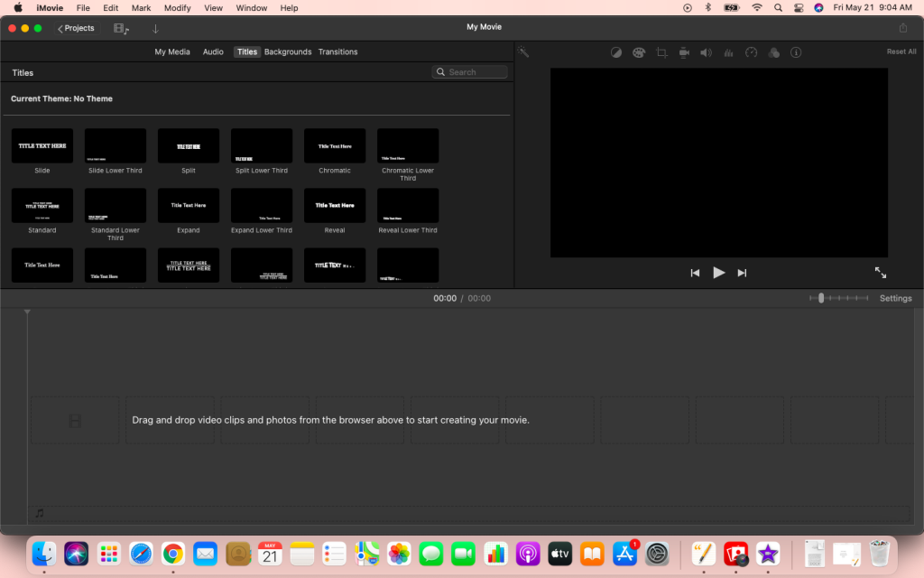924x578 pixels.
Task: Open the stabilization camera tool
Action: (684, 52)
